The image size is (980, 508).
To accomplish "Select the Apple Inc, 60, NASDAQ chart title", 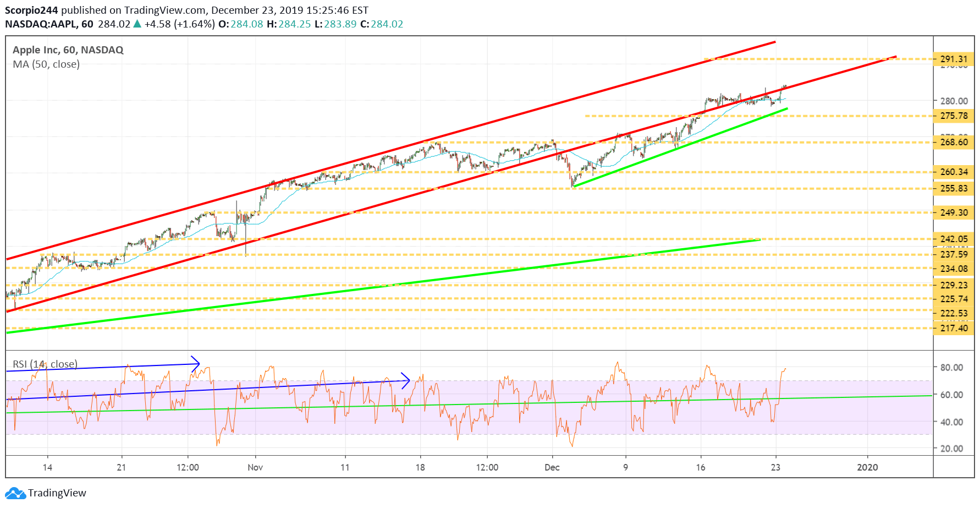I will (x=68, y=50).
